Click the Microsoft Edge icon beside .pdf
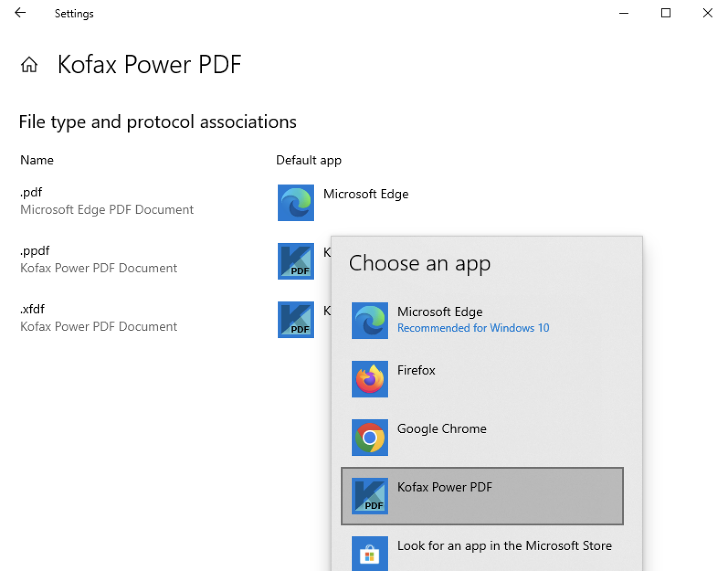 [x=295, y=203]
